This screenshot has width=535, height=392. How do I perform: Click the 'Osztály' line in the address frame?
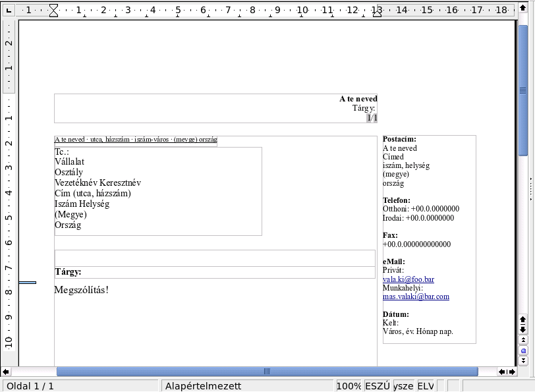(69, 173)
